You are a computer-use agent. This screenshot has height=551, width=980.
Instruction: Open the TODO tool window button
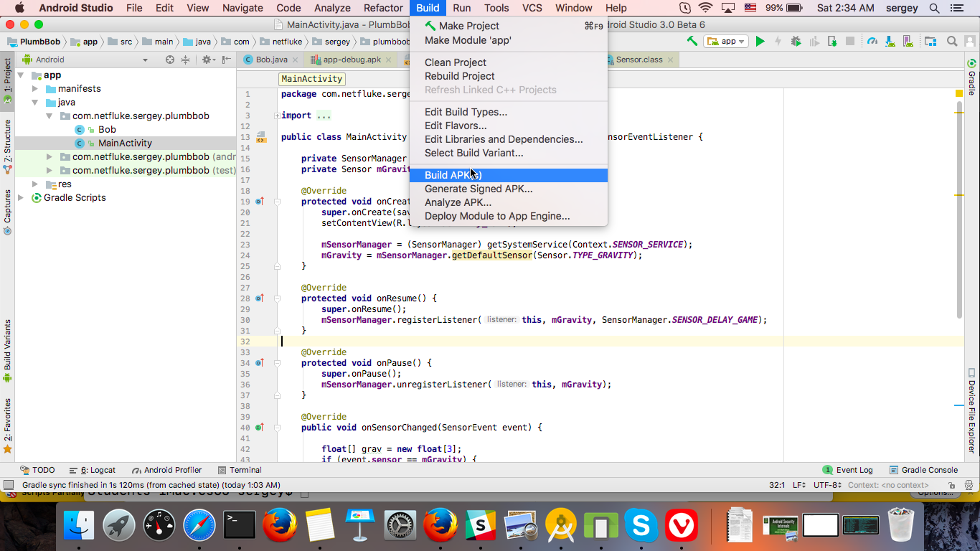[x=37, y=470]
